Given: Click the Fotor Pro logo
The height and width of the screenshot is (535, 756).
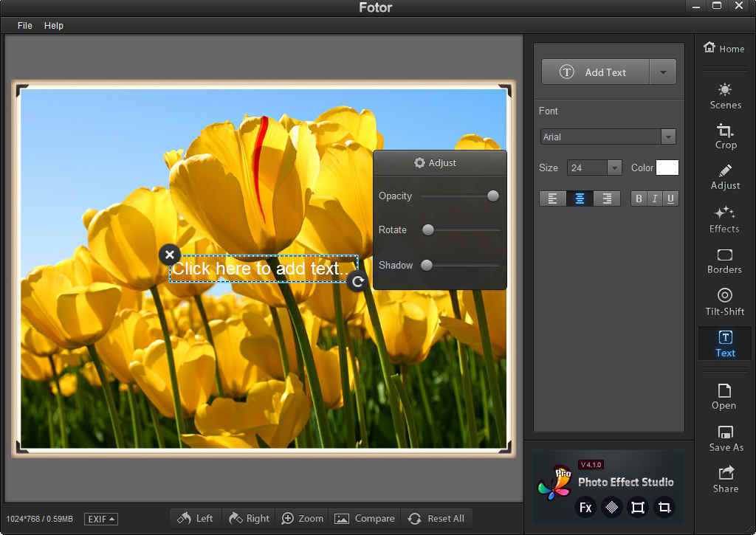Looking at the screenshot, I should (x=555, y=484).
